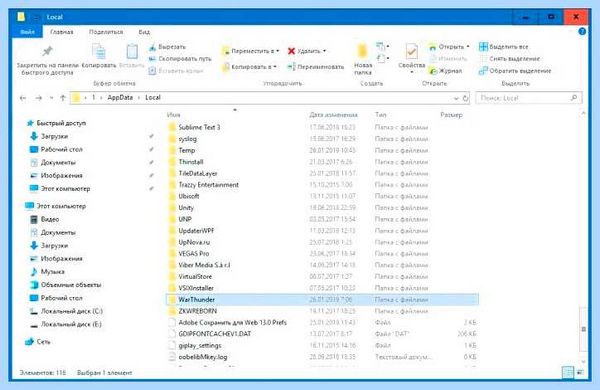
Task: Click Select all (Выделить все)
Action: pyautogui.click(x=504, y=47)
